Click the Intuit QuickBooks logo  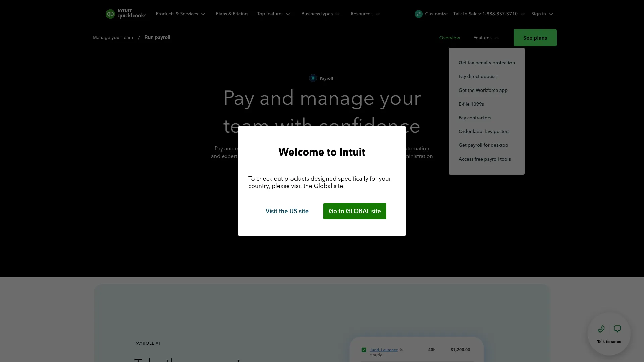pyautogui.click(x=126, y=14)
